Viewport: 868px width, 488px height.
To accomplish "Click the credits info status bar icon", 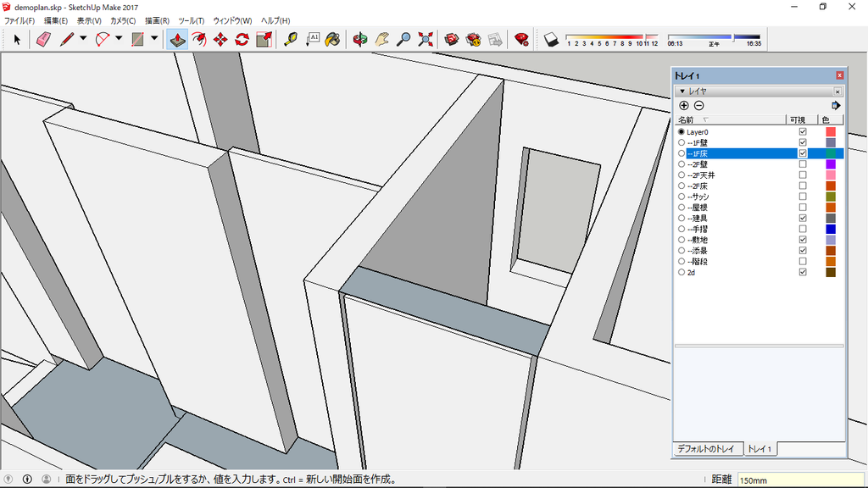I will click(27, 480).
